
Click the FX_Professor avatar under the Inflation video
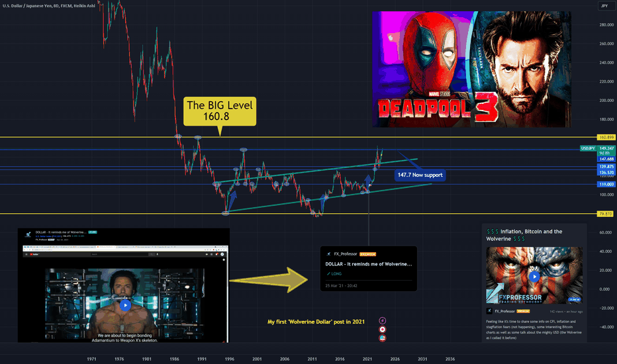point(489,311)
